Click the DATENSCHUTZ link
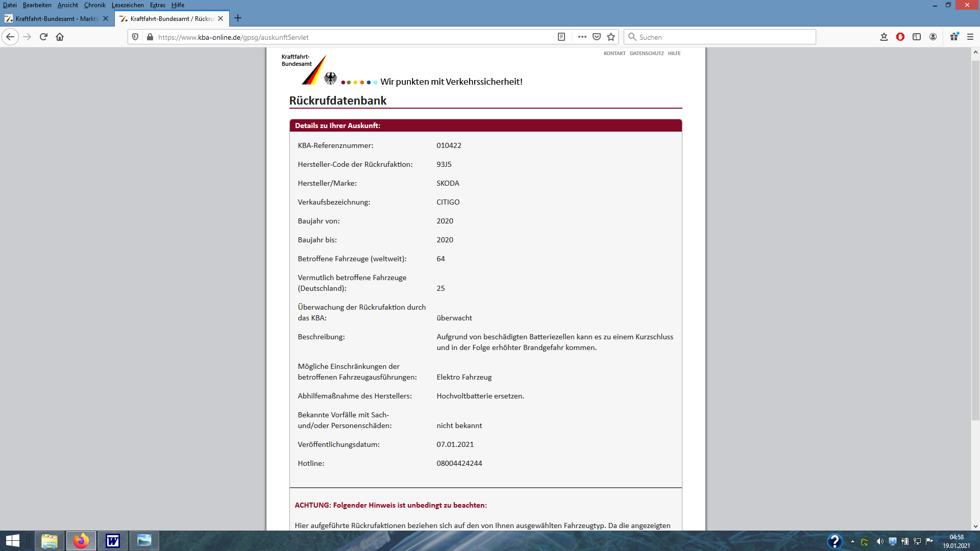The height and width of the screenshot is (551, 980). pyautogui.click(x=646, y=53)
